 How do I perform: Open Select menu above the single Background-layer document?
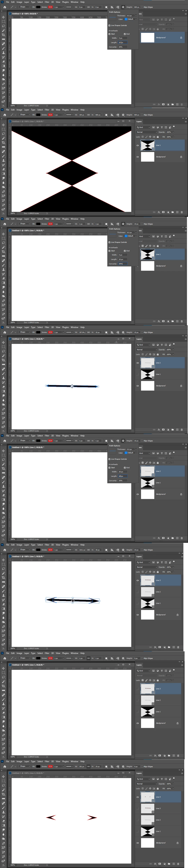pyautogui.click(x=40, y=2)
